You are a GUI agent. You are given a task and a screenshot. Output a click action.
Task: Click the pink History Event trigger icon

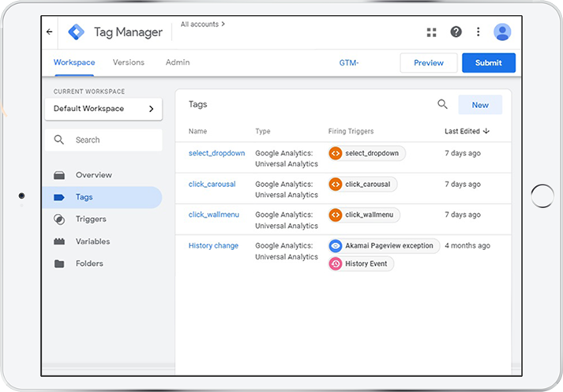coord(336,264)
